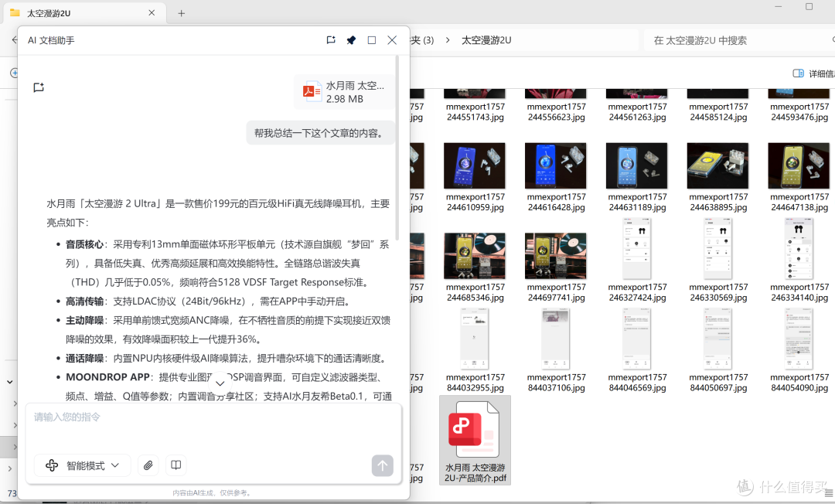Select thumbnail mmexport1757244685346.jpg
This screenshot has width=835, height=504.
[475, 256]
